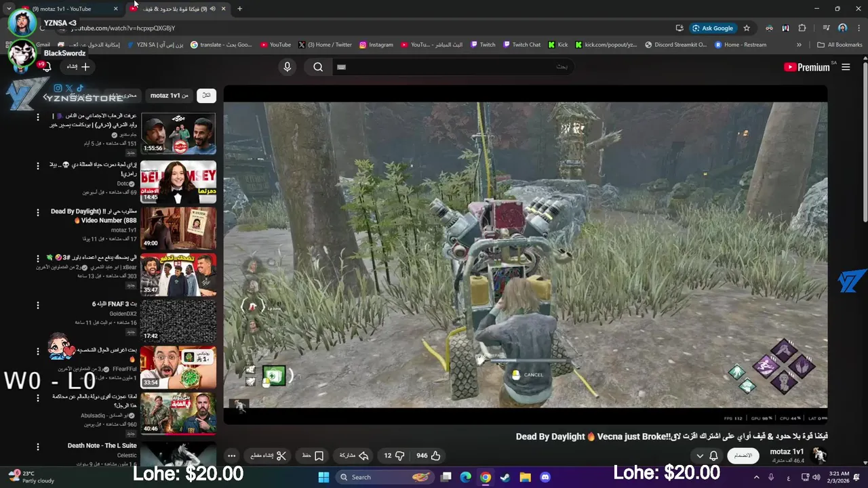Image resolution: width=868 pixels, height=488 pixels.
Task: Open options menu for Dead By Daylight 888 video
Action: click(x=38, y=212)
